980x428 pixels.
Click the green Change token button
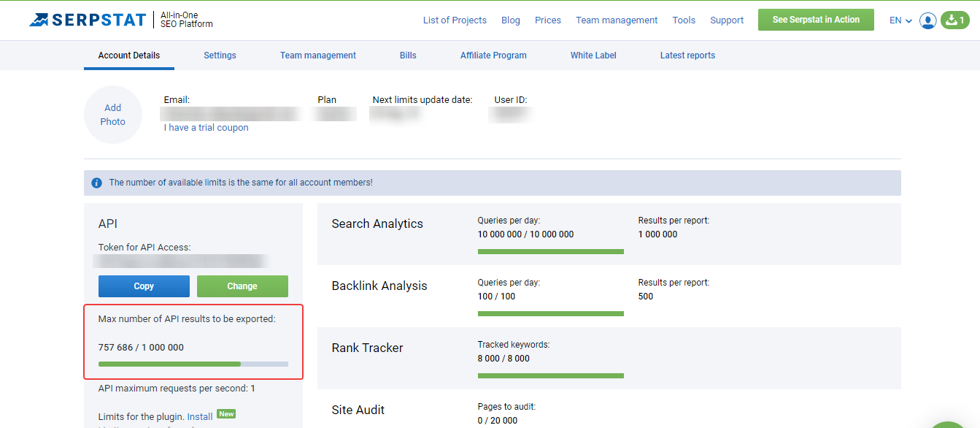(242, 286)
